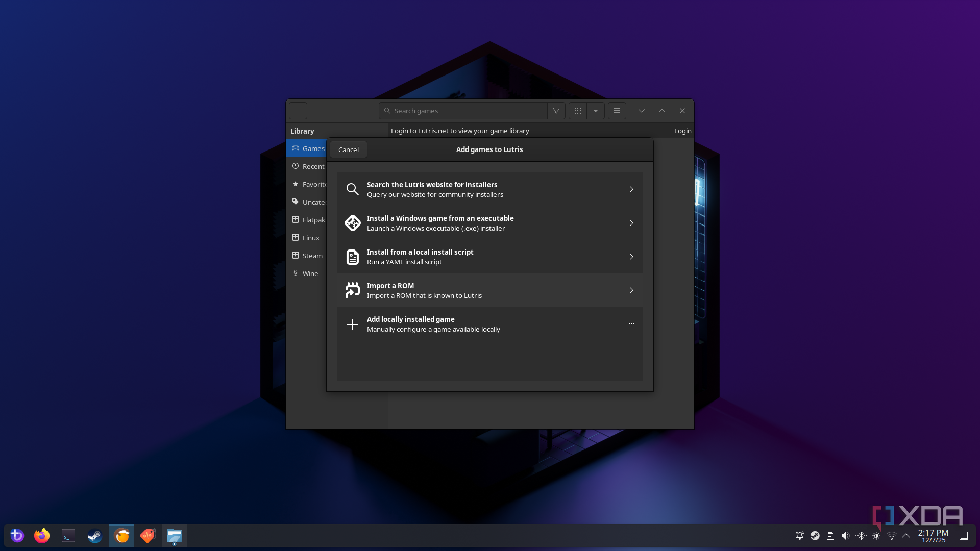
Task: Click the Wine glass icon in sidebar
Action: pos(295,273)
